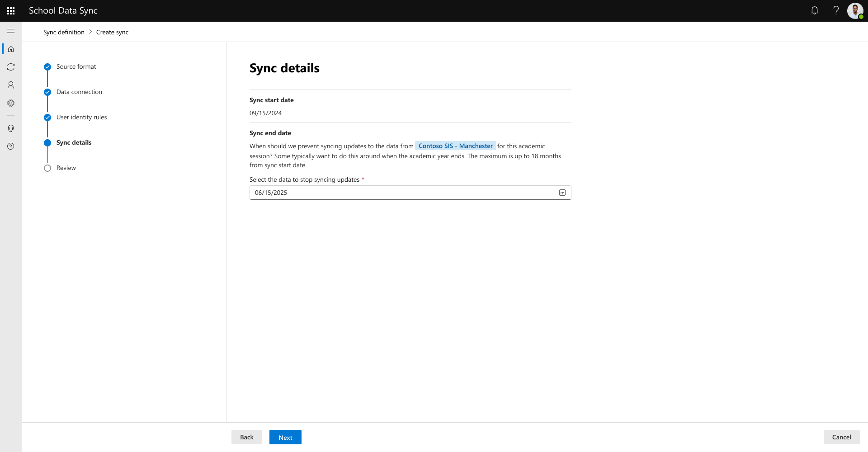Open notifications bell icon
The image size is (868, 452).
coord(815,10)
